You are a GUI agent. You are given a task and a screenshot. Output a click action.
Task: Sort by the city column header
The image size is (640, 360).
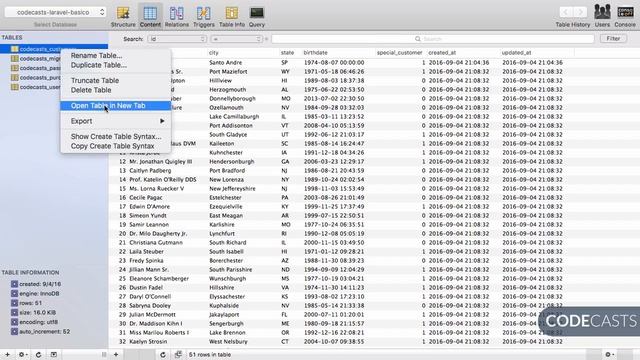(243, 53)
